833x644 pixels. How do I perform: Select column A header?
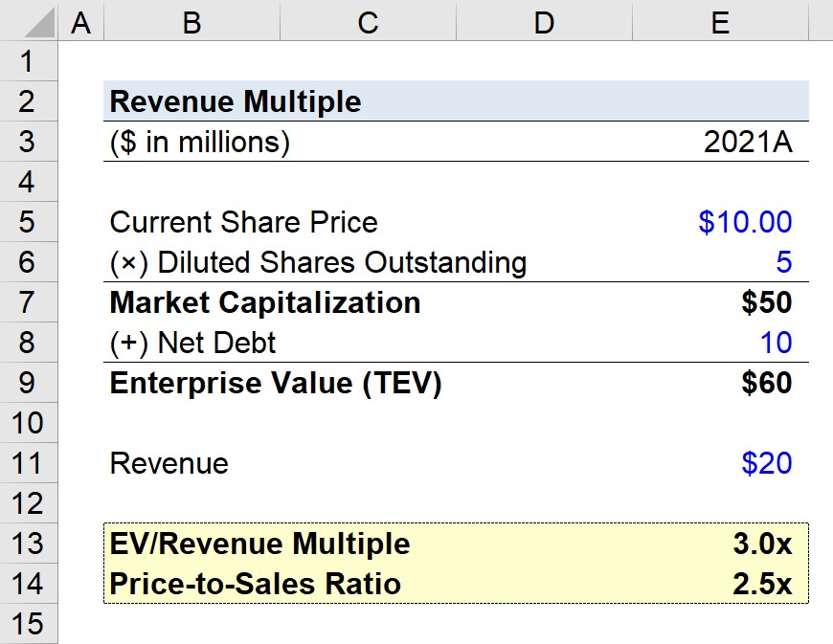tap(80, 20)
